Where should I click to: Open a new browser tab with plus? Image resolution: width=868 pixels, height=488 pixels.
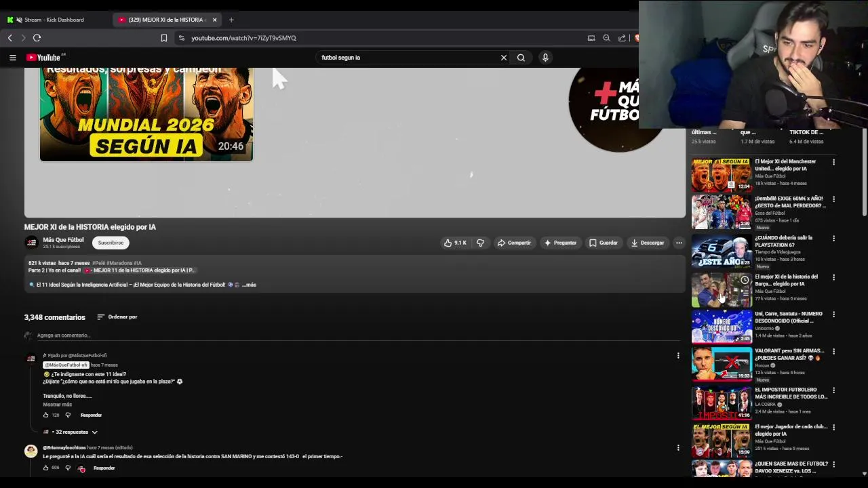[x=231, y=20]
